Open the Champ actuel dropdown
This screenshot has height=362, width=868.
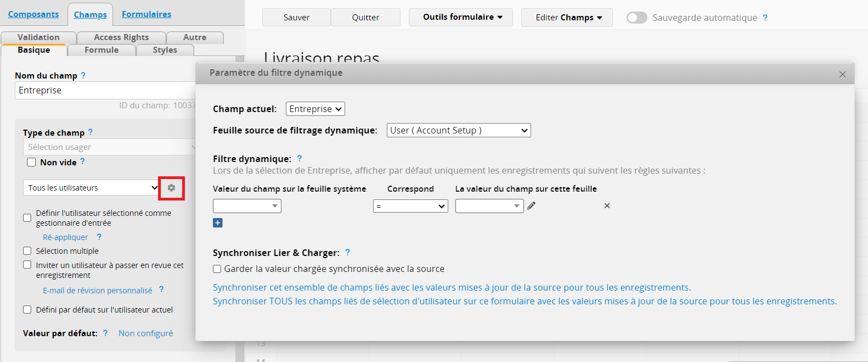[x=315, y=109]
